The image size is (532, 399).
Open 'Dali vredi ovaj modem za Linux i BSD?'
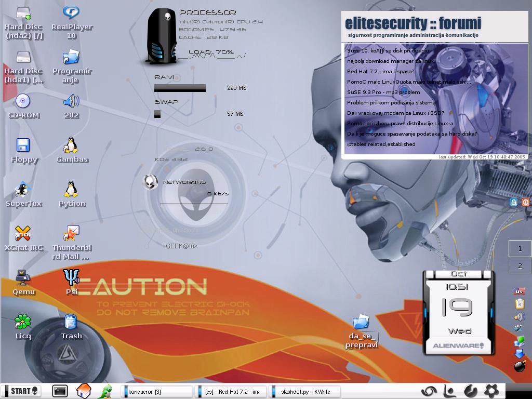click(395, 113)
